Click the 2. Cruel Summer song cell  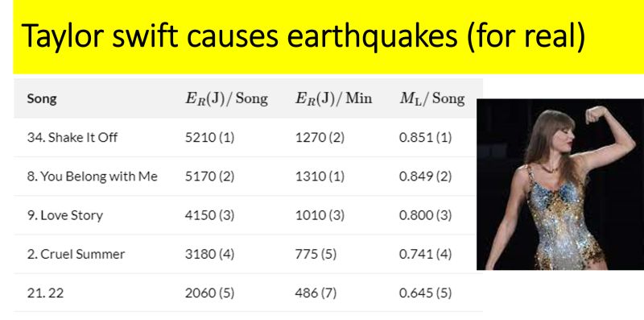click(x=76, y=254)
